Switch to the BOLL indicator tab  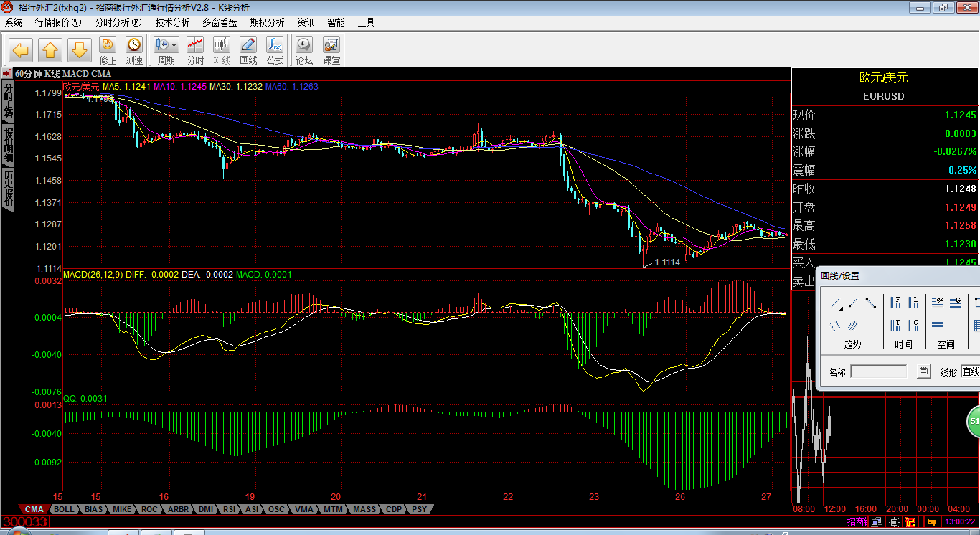(64, 509)
